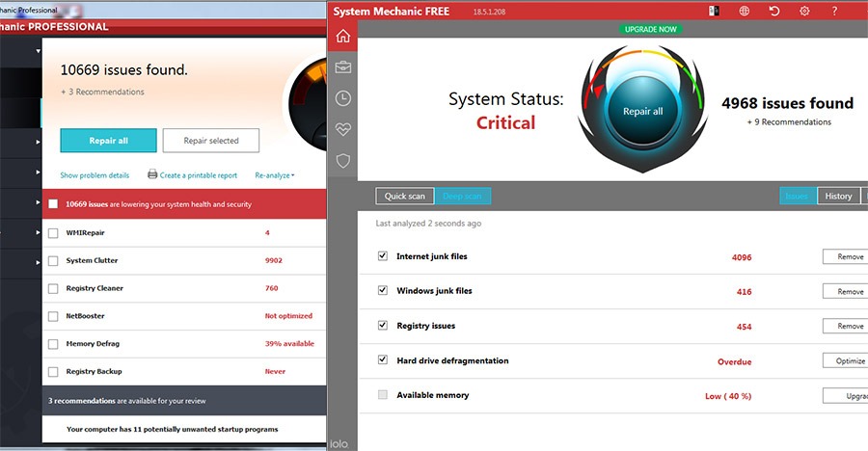Click the down arrow atop Professional sidebar
Viewport: 868px width, 451px height.
39,51
